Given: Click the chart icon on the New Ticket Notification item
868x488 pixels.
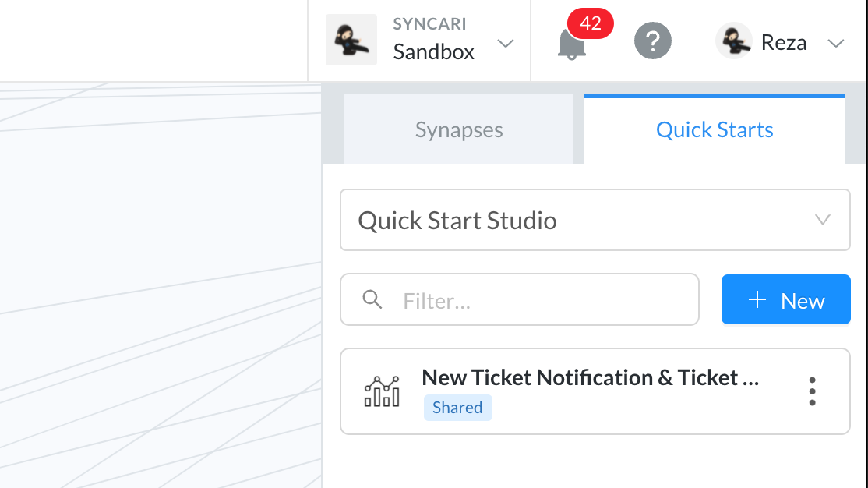Looking at the screenshot, I should click(x=381, y=391).
